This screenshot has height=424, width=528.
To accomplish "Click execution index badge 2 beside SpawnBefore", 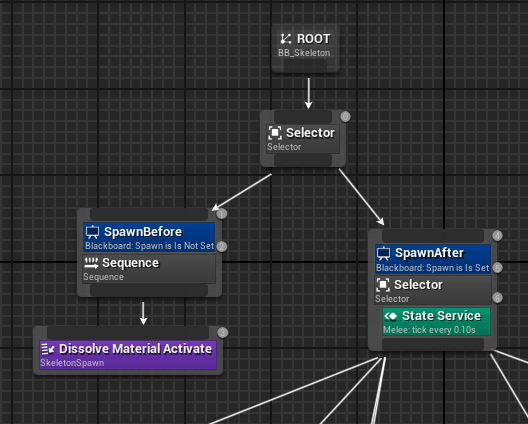I will pos(222,247).
